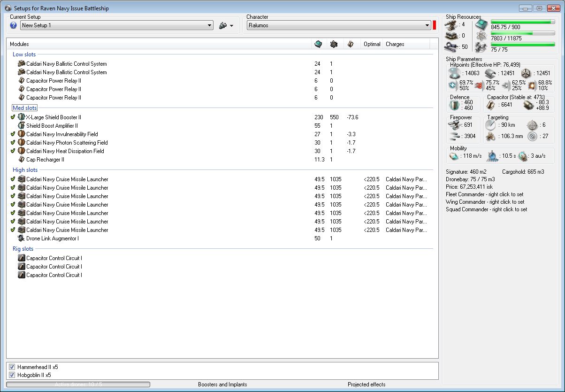This screenshot has height=392, width=565.
Task: Open the Projected effects panel
Action: click(x=366, y=384)
